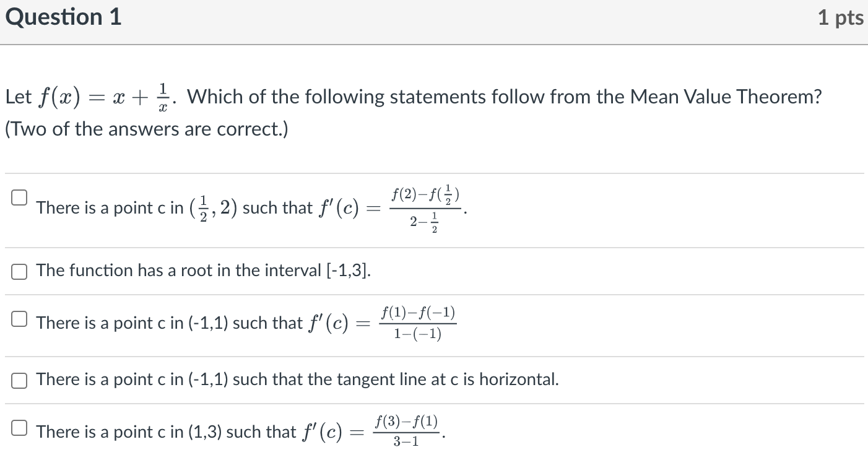Click the '1 pts' points label
The height and width of the screenshot is (473, 868).
coord(840,17)
